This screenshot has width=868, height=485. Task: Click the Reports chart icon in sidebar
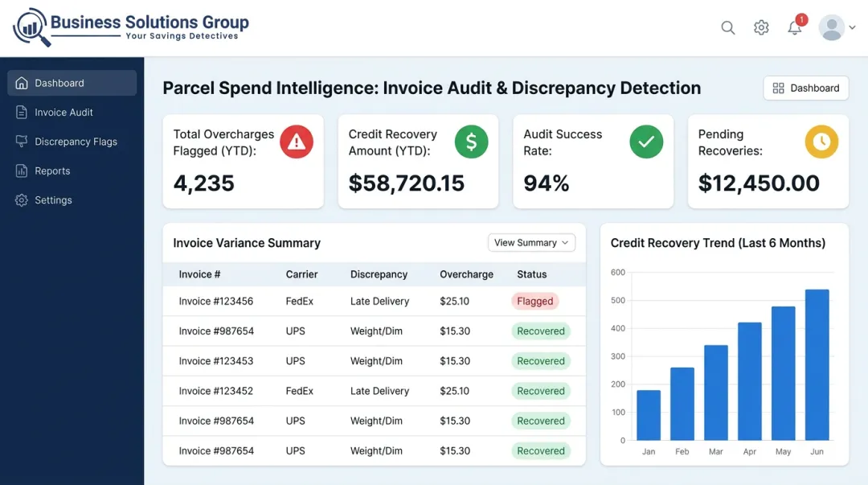coord(22,171)
